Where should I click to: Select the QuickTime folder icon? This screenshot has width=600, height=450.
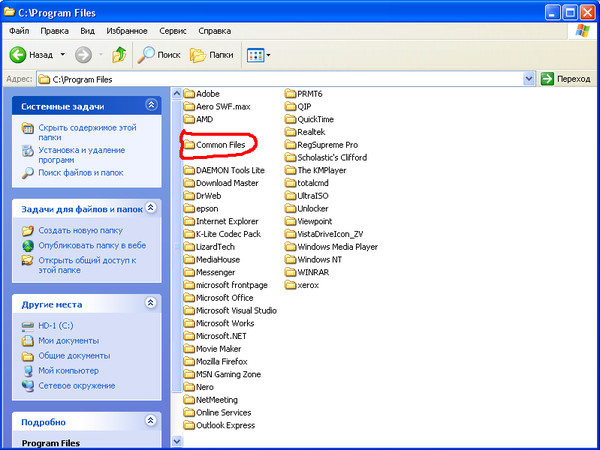tap(291, 119)
